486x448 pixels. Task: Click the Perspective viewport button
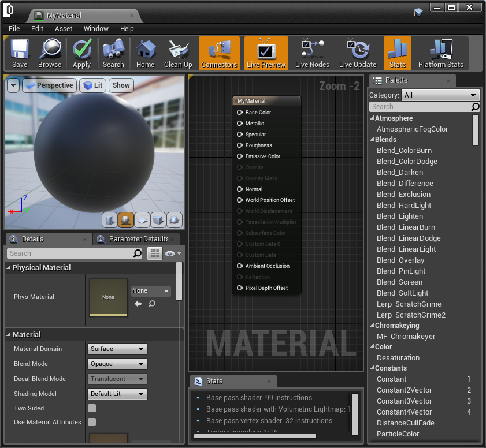[49, 85]
